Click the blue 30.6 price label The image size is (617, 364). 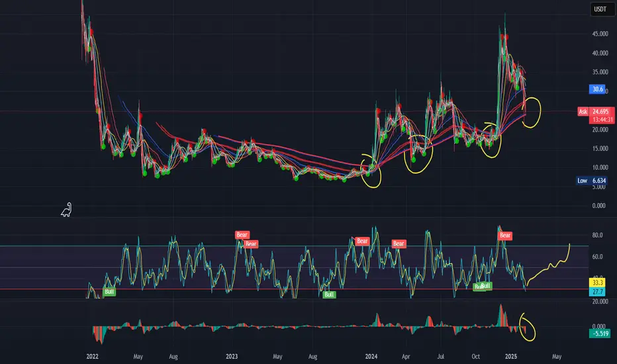[x=597, y=89]
